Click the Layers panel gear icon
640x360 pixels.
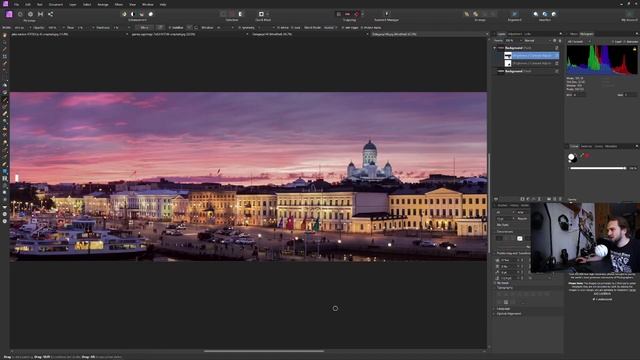pos(554,41)
